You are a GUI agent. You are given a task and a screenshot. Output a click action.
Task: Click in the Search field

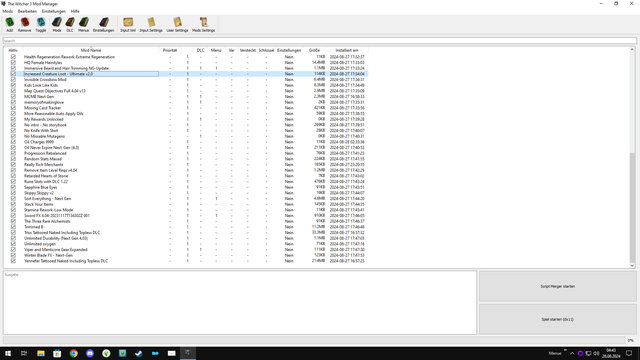[x=320, y=41]
